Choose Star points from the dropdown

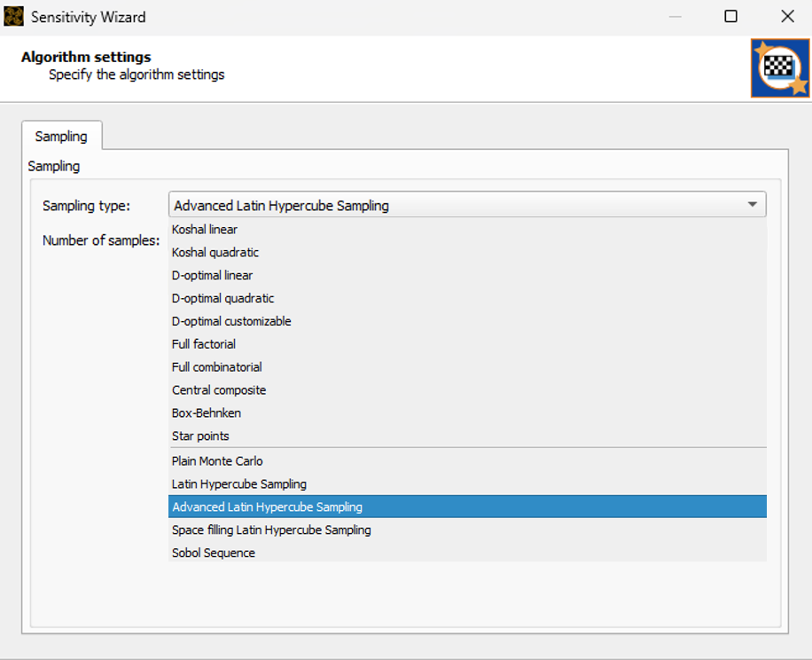tap(200, 436)
